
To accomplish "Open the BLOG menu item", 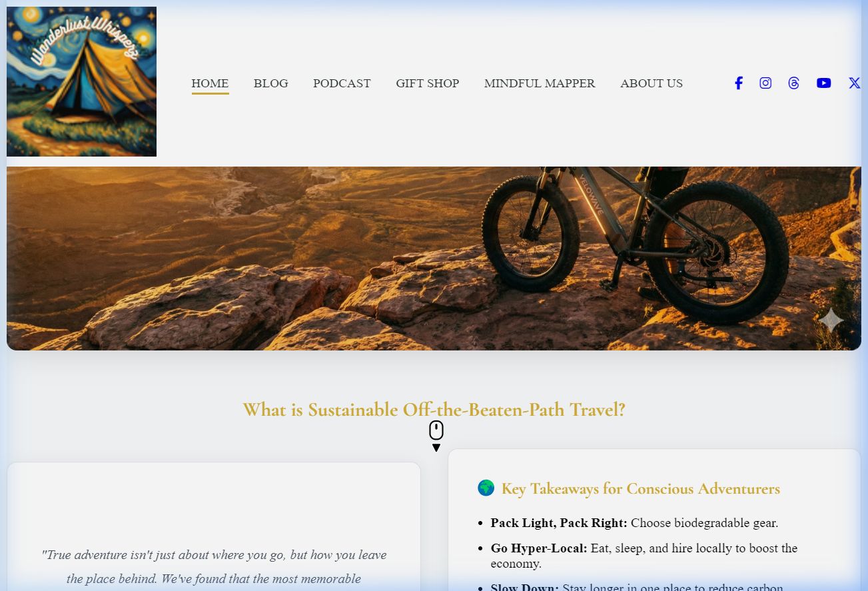I will 270,83.
